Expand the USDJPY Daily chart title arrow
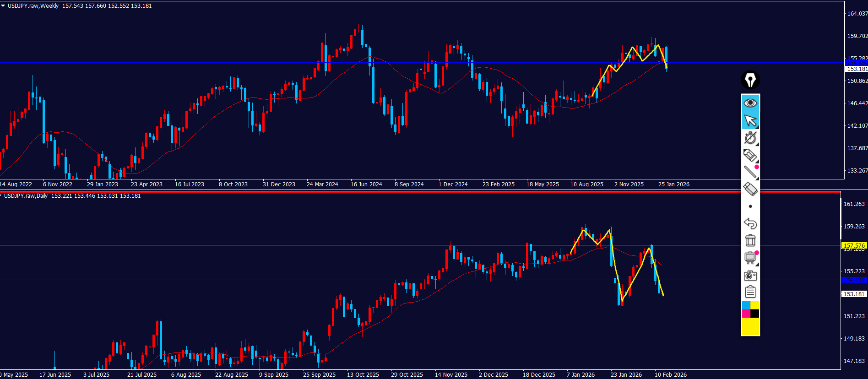868x379 pixels. coord(1,196)
